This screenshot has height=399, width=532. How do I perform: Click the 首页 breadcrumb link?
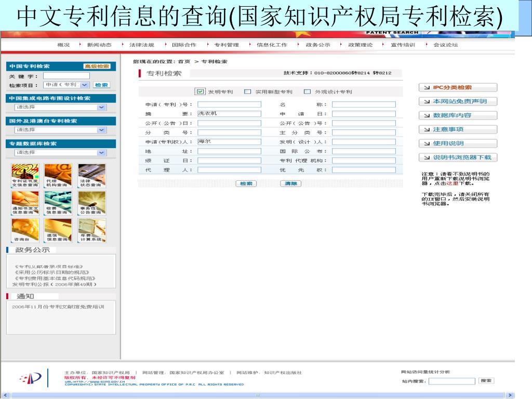[184, 61]
